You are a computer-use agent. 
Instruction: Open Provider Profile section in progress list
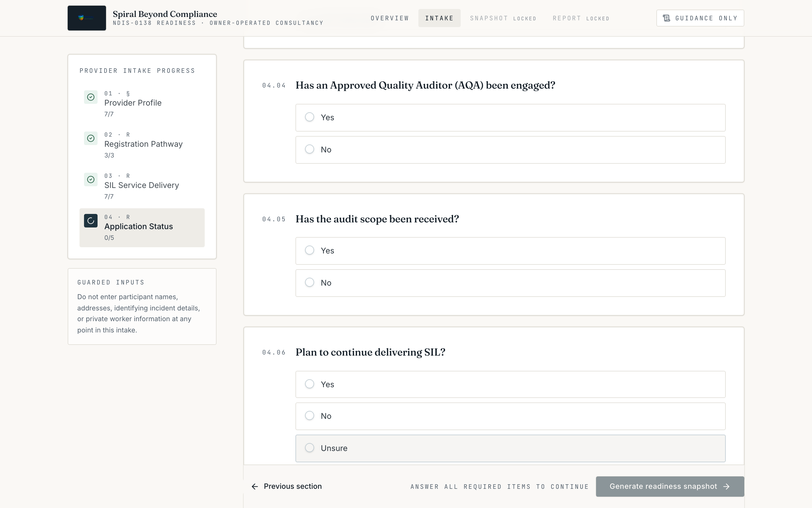tap(142, 104)
